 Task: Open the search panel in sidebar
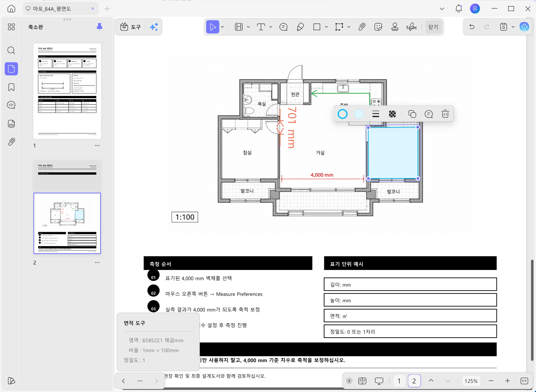tap(11, 50)
